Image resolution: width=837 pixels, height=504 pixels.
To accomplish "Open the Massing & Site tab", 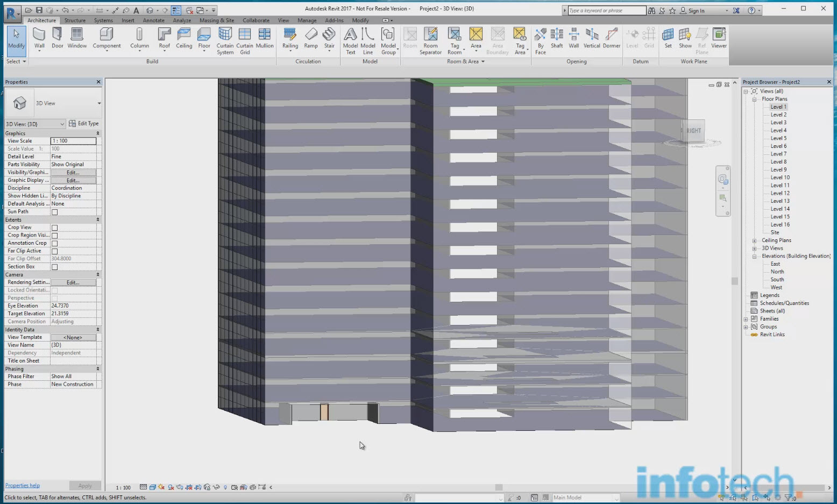I will (217, 20).
